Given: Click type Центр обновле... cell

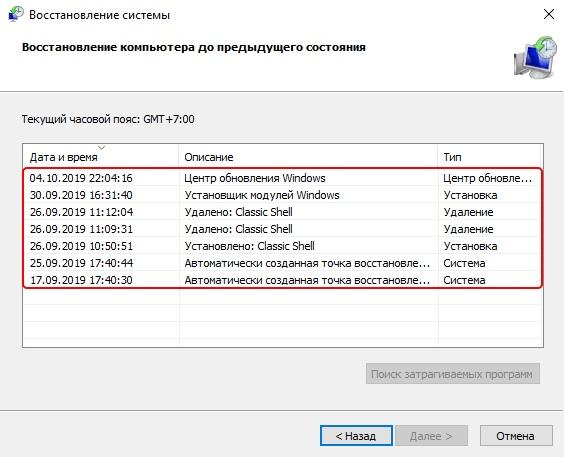Looking at the screenshot, I should pos(487,178).
